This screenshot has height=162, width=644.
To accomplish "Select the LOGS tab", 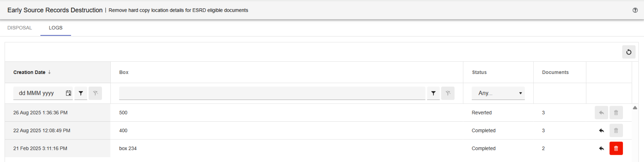I will pos(56,28).
